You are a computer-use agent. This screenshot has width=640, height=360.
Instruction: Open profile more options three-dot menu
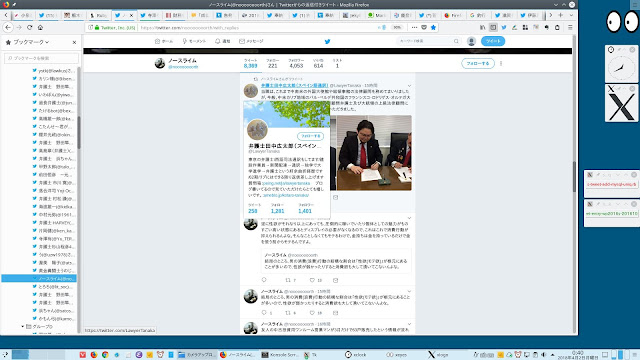(x=501, y=64)
